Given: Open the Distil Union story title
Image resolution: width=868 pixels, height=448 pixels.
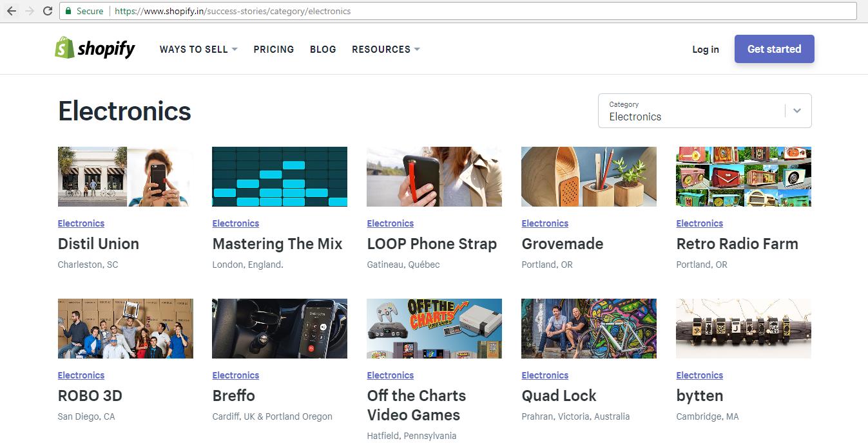Looking at the screenshot, I should [x=99, y=244].
